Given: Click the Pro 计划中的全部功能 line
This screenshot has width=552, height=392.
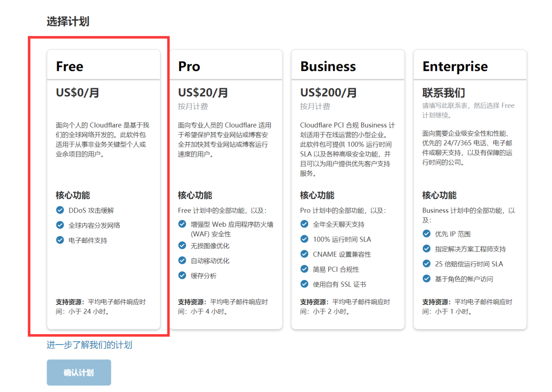Looking at the screenshot, I should coord(343,211).
